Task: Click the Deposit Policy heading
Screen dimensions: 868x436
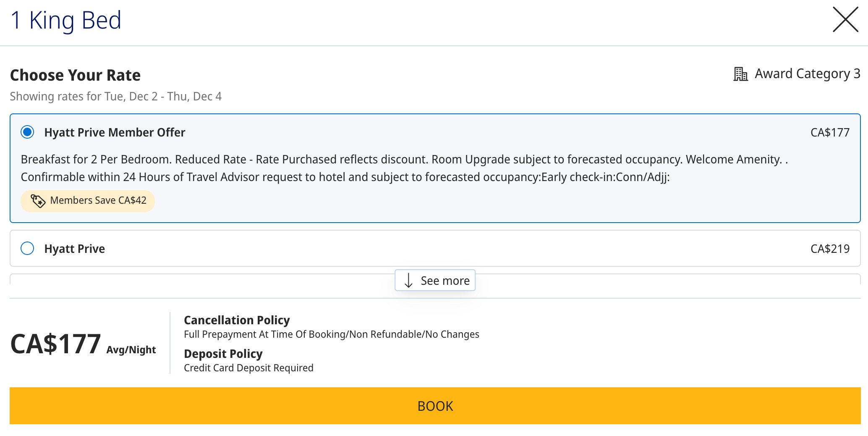Action: [x=223, y=354]
